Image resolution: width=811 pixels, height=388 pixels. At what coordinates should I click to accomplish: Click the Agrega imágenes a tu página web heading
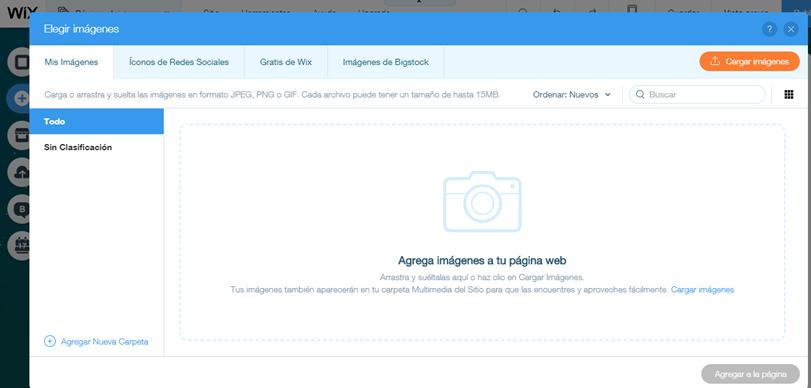[x=482, y=260]
